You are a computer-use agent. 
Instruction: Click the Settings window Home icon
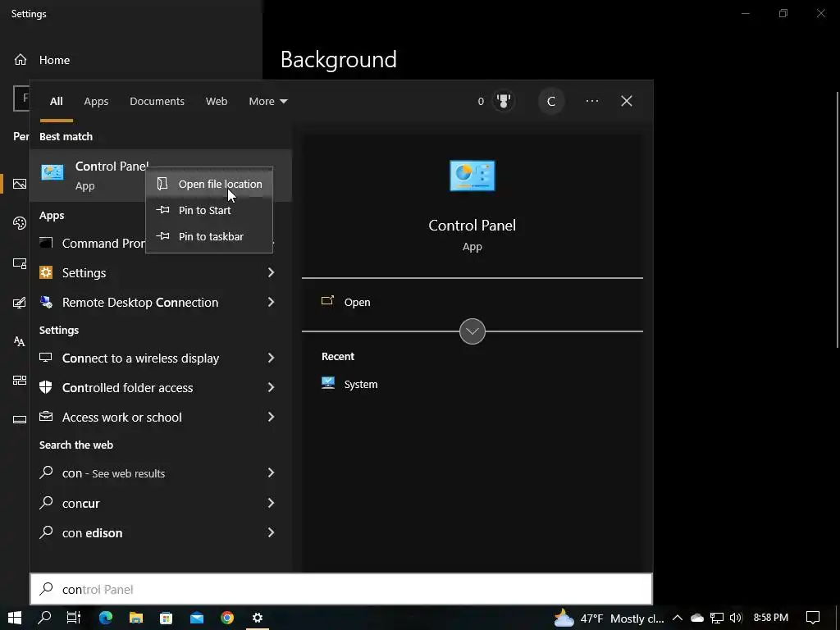pos(21,59)
